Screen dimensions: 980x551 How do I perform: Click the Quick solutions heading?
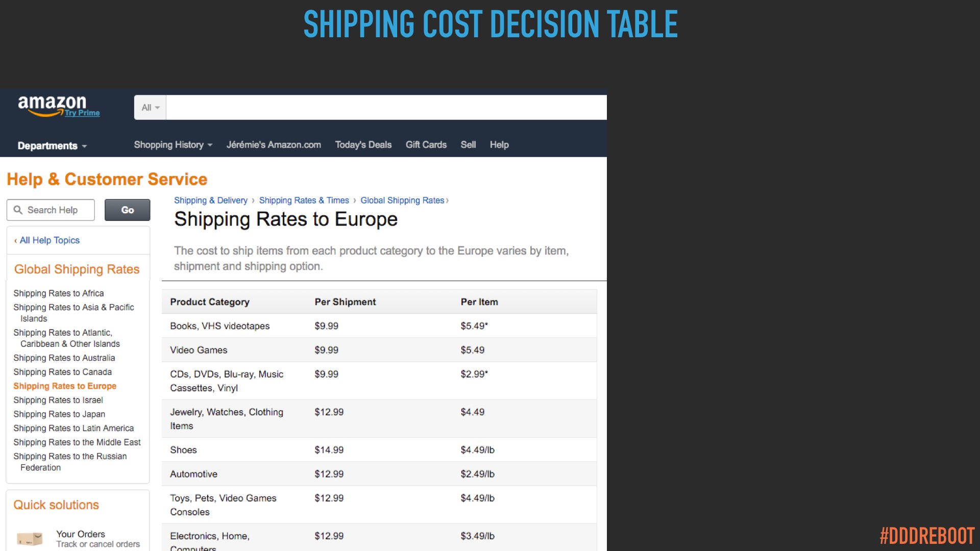[56, 505]
